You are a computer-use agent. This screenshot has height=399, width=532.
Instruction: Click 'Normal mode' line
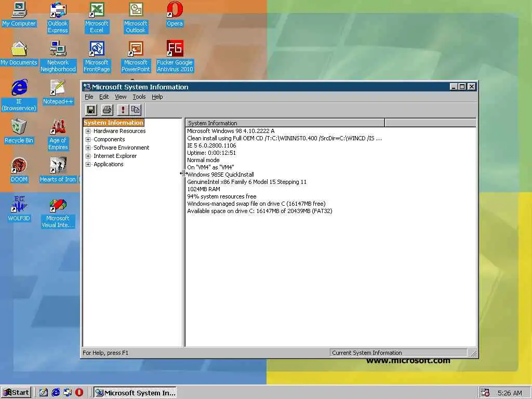[x=203, y=160]
